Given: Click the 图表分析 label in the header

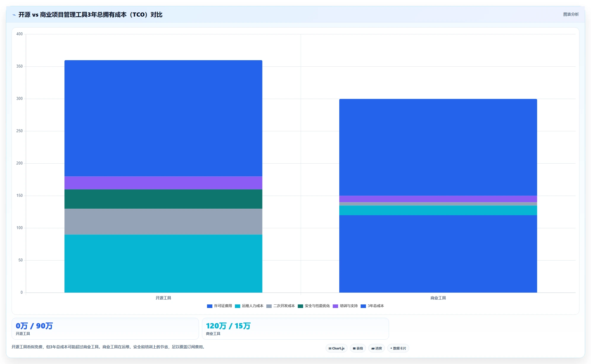Looking at the screenshot, I should point(571,14).
